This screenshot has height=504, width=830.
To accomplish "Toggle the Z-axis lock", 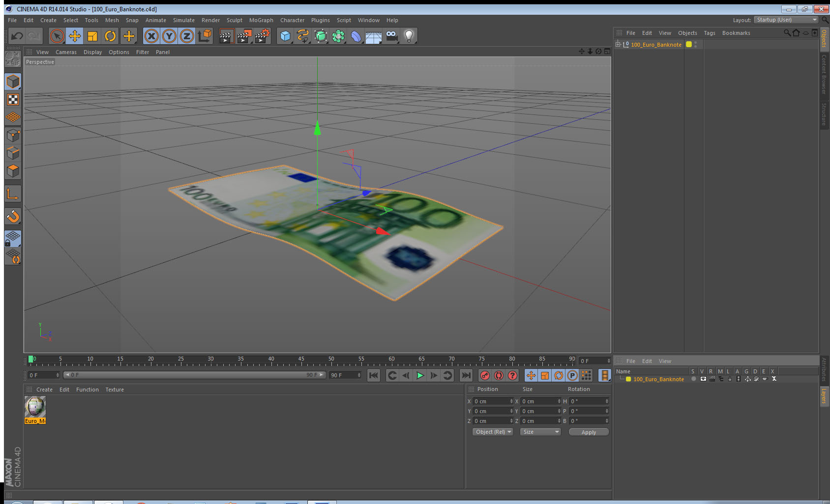I will (x=187, y=36).
